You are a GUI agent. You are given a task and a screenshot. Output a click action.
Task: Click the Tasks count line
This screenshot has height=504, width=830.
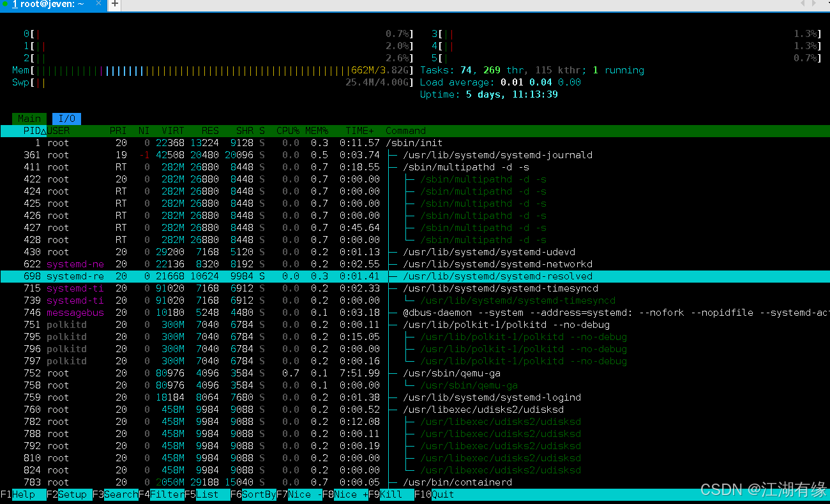coord(532,70)
